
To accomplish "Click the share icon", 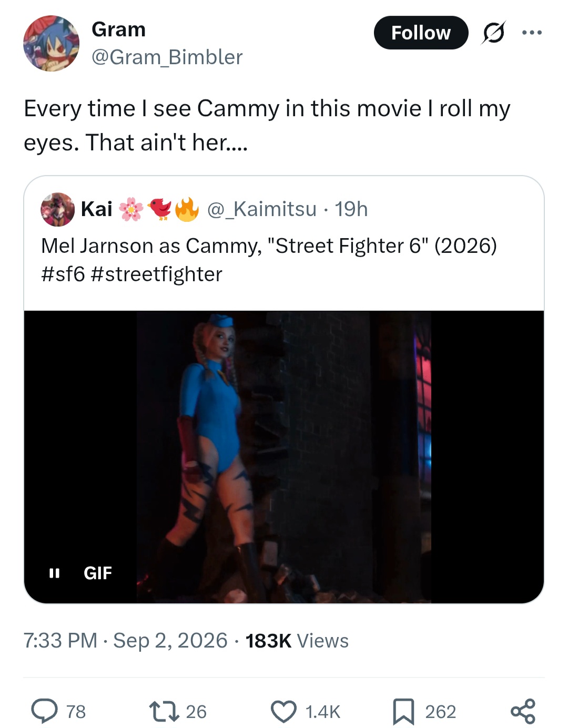I will (x=523, y=712).
